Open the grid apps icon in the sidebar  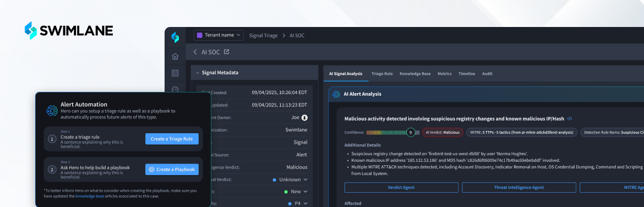(x=175, y=73)
